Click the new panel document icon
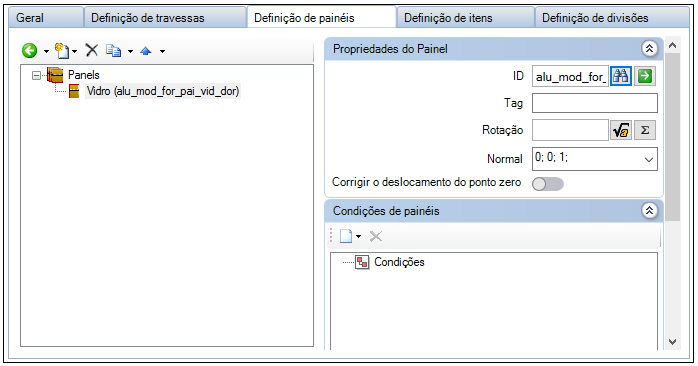The image size is (698, 366). click(62, 51)
